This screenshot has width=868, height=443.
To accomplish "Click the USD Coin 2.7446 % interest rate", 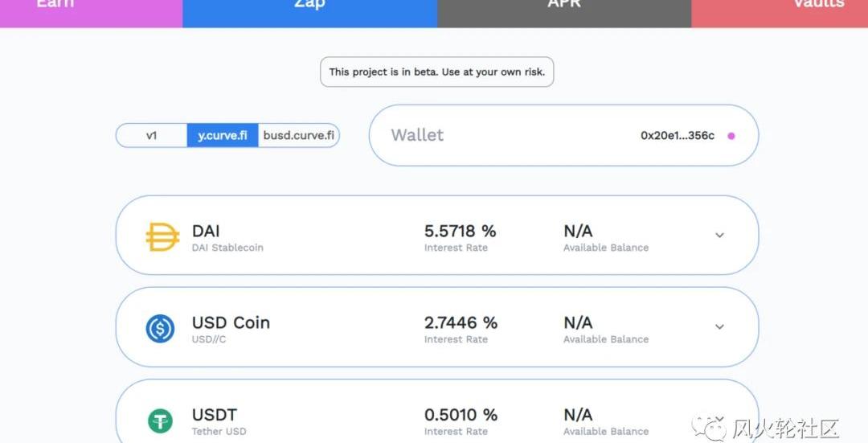I will click(x=461, y=323).
